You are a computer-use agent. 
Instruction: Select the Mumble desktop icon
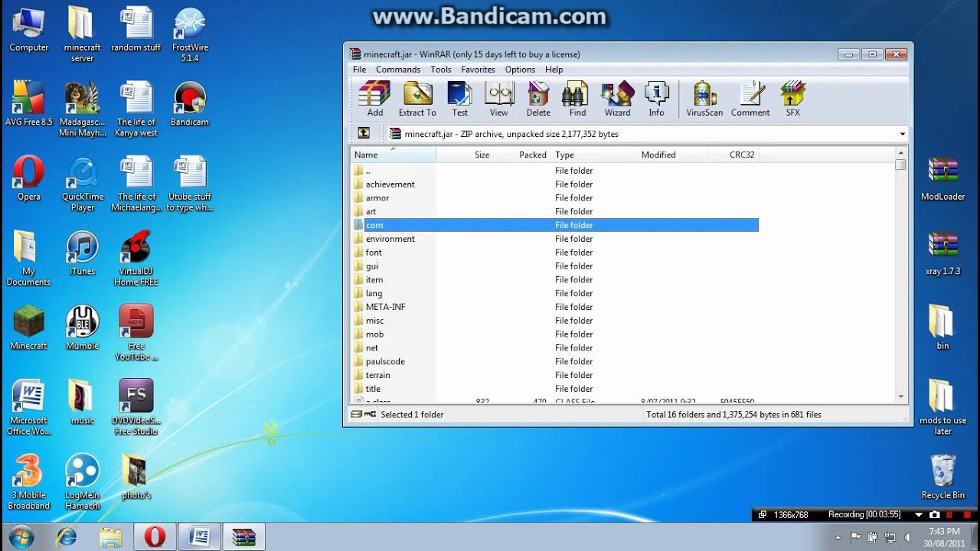(82, 328)
